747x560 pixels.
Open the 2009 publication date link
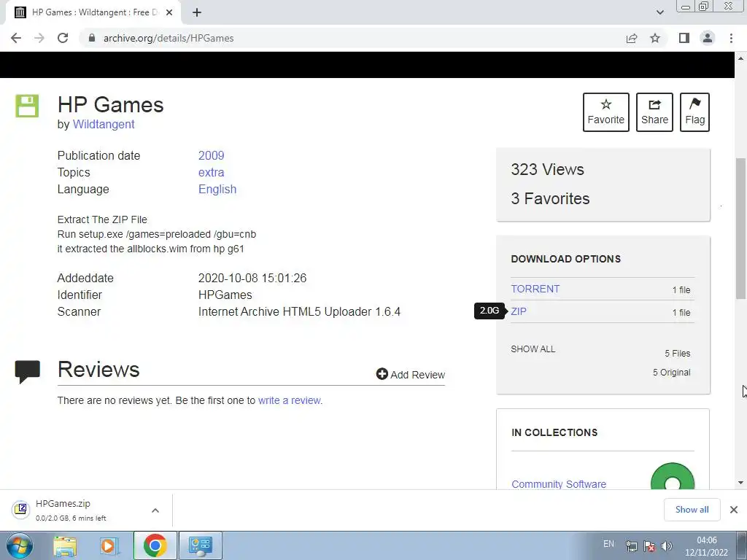[211, 156]
